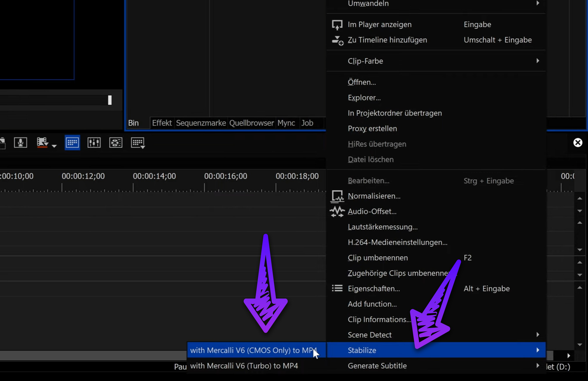
Task: Click the export film icon
Action: (42, 143)
